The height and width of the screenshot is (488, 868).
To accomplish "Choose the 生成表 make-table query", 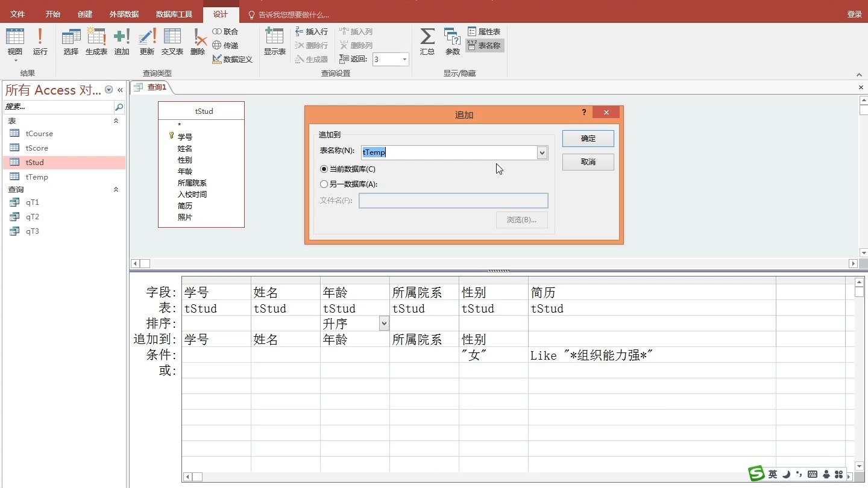I will pyautogui.click(x=96, y=42).
